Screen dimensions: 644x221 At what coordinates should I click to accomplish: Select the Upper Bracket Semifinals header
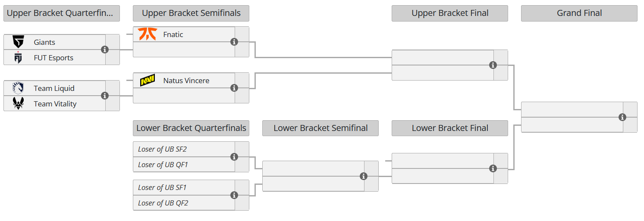click(191, 13)
